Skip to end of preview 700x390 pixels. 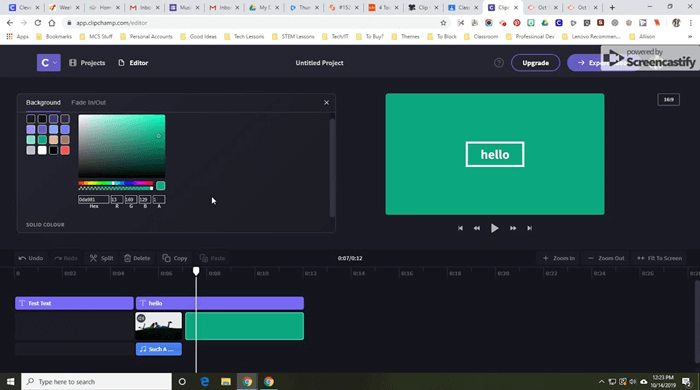(529, 228)
